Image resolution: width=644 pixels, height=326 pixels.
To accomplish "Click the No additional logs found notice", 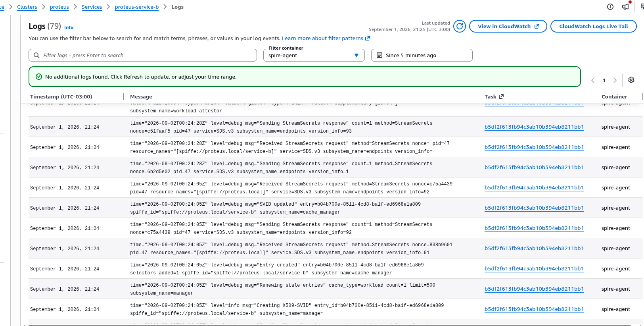I will [x=305, y=77].
